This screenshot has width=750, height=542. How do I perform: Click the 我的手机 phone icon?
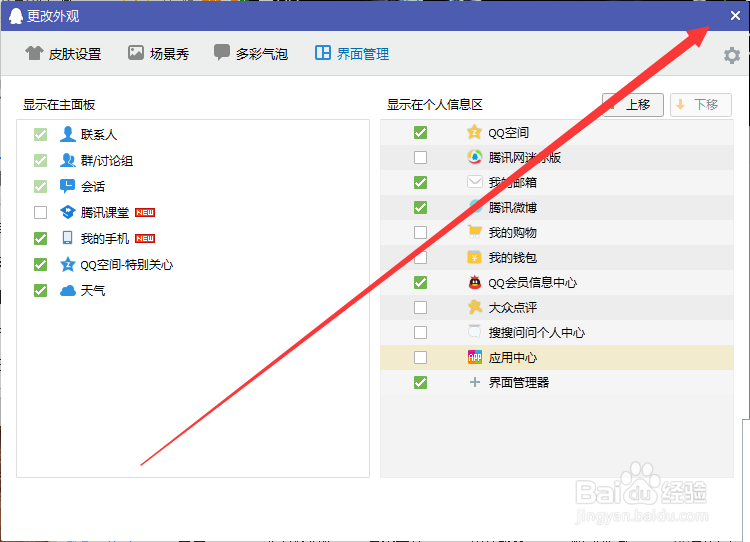click(x=67, y=238)
